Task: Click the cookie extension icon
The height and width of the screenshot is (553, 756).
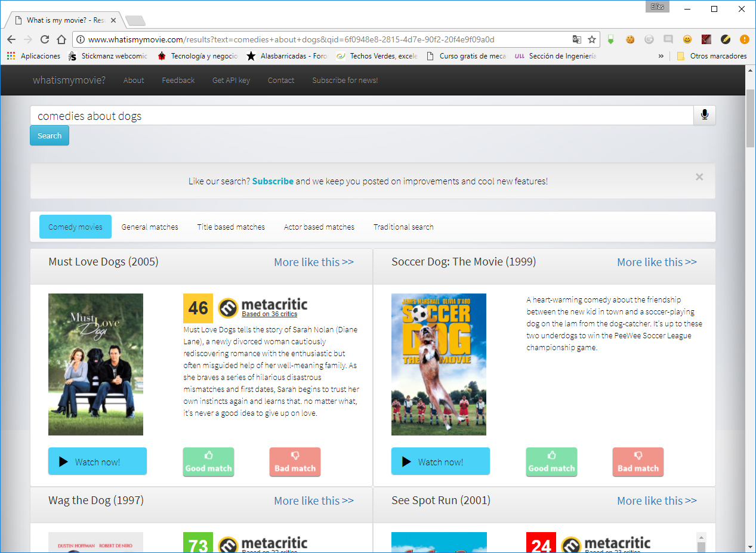Action: click(x=630, y=39)
